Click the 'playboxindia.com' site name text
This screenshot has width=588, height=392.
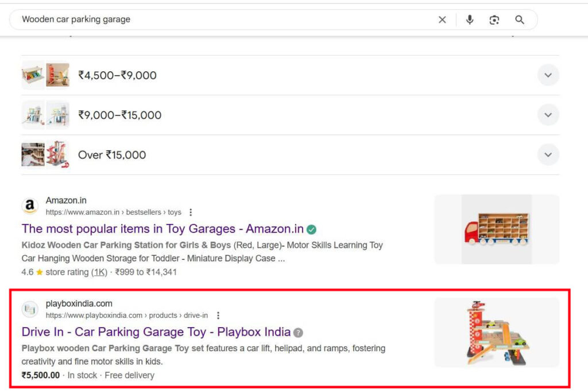(x=79, y=304)
